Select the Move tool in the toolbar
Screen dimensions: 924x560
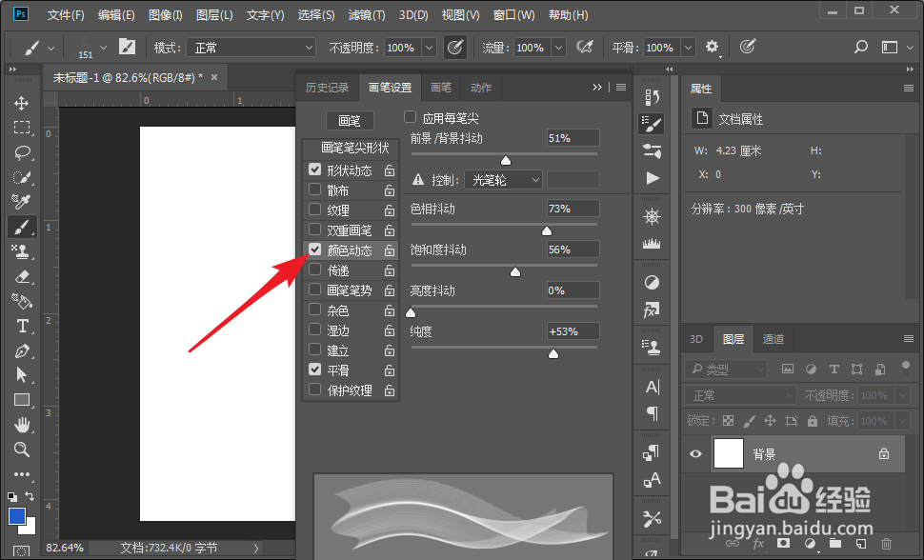coord(23,101)
